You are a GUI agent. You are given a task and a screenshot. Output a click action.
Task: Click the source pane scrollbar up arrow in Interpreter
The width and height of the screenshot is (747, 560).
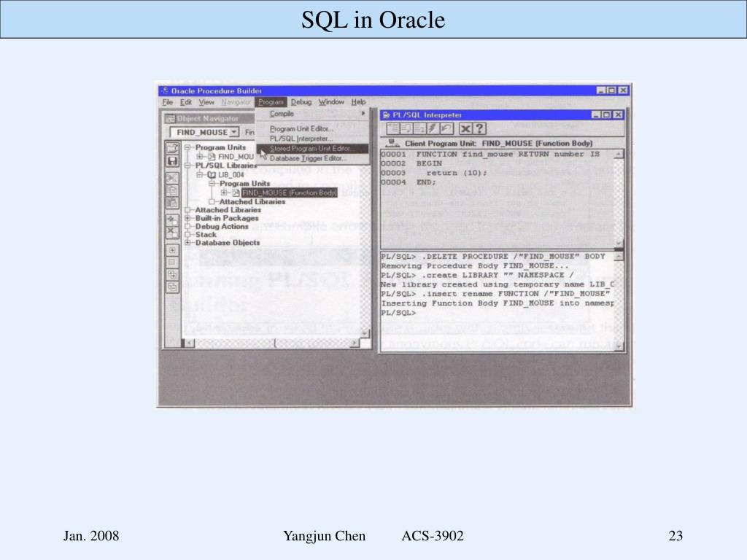[x=619, y=155]
